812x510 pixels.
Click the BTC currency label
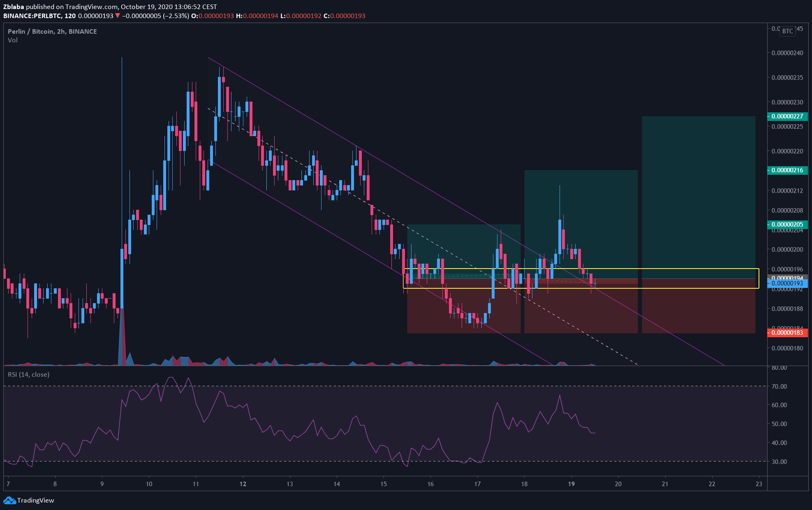point(788,31)
